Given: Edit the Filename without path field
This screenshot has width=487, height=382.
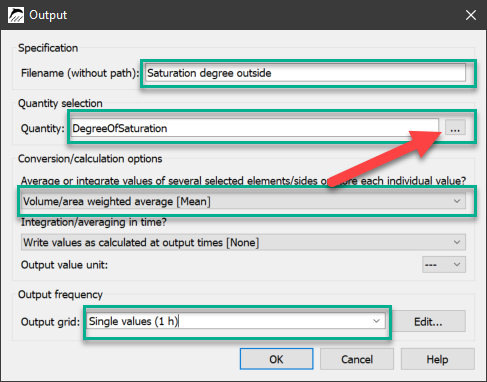Looking at the screenshot, I should (305, 73).
